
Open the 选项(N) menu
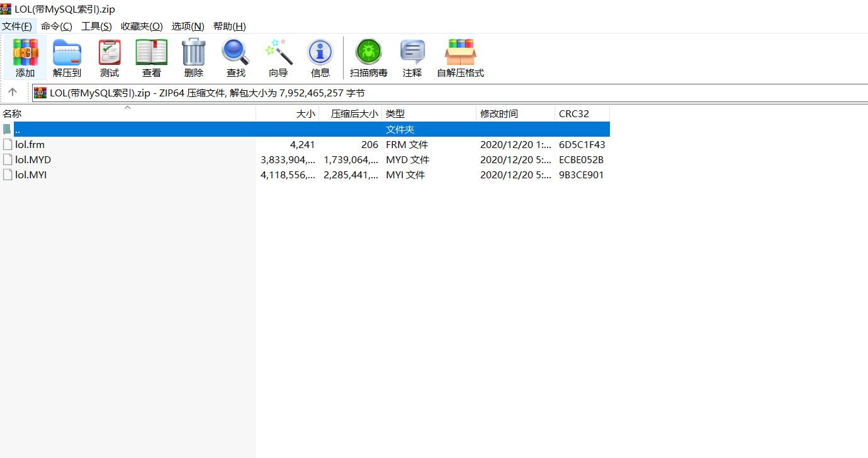(x=188, y=26)
